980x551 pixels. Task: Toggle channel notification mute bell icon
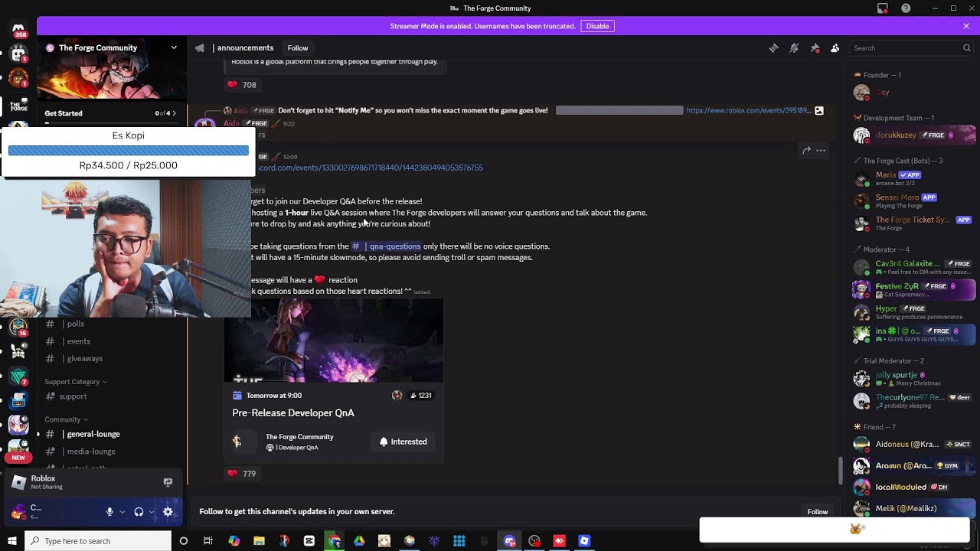794,47
